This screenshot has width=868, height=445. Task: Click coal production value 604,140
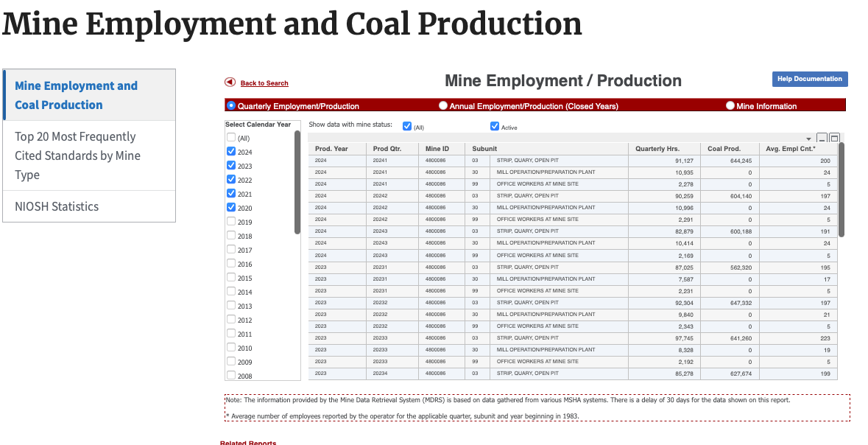pos(741,196)
